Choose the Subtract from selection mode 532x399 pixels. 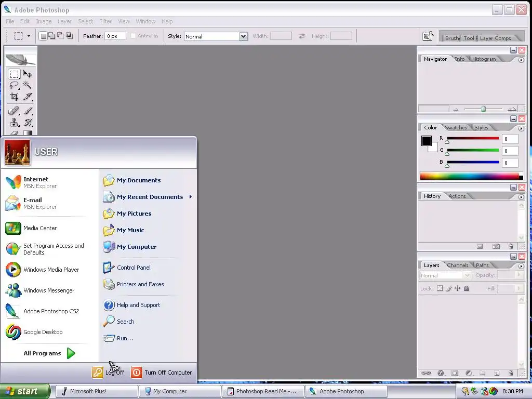click(x=60, y=36)
